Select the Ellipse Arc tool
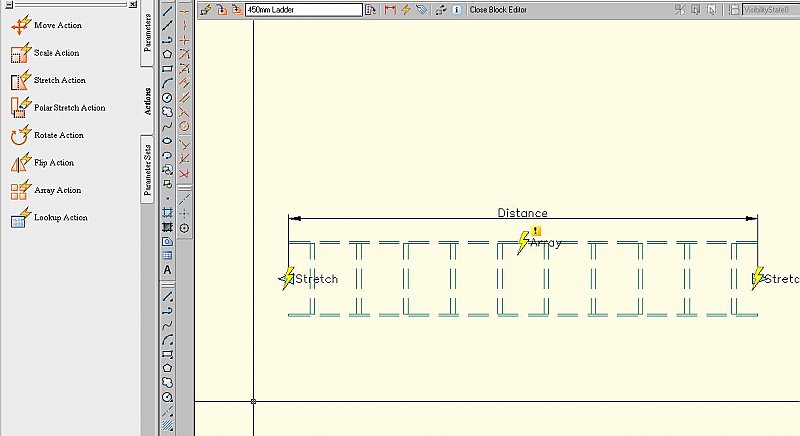Viewport: 800px width, 436px height. click(167, 155)
